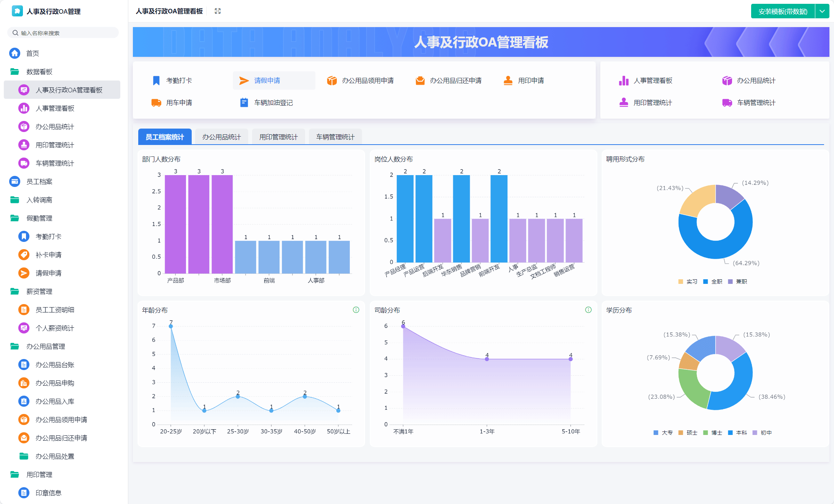
Task: Open the 用车申请 truck icon
Action: (x=157, y=102)
